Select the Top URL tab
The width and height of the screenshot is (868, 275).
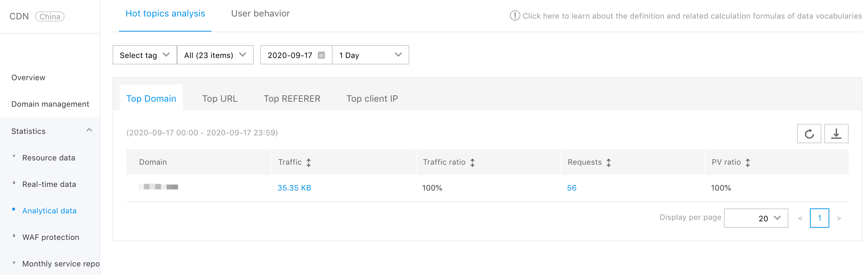click(220, 98)
